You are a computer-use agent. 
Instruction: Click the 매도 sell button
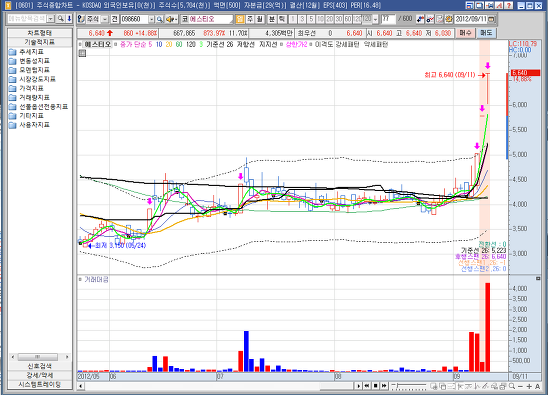486,33
